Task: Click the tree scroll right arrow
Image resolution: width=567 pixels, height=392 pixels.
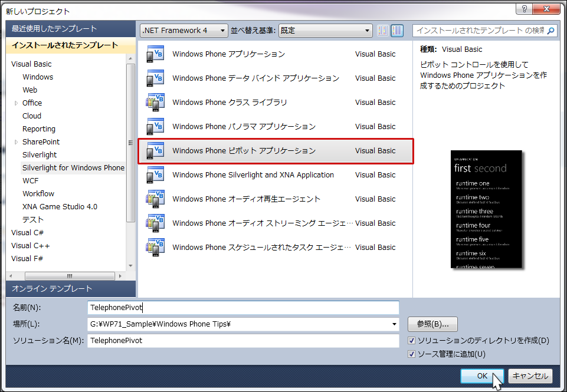Action: click(x=120, y=276)
